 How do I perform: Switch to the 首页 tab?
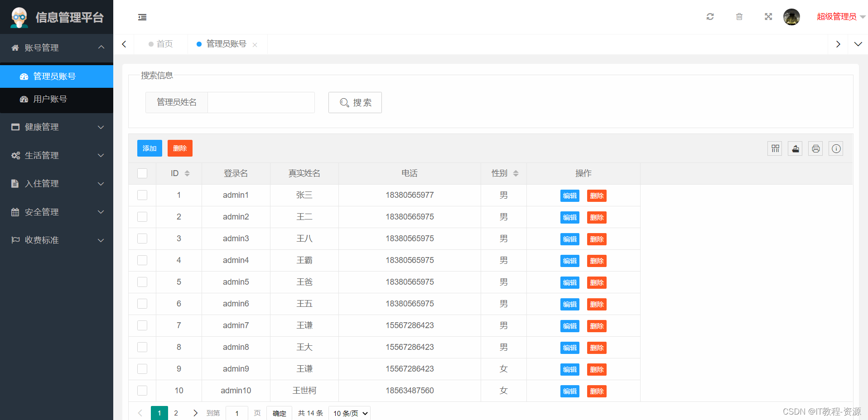click(x=161, y=44)
